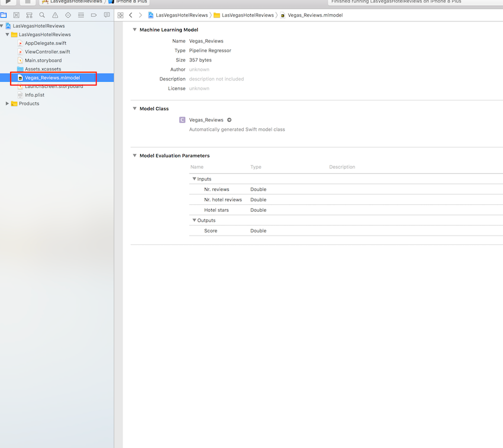Click Vegas_Reviews.mlmodel in breadcrumb

(x=315, y=15)
